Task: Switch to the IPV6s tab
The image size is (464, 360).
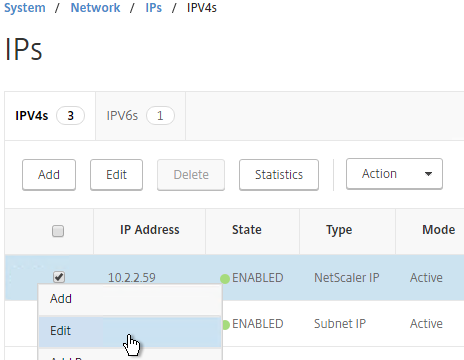Action: 140,116
